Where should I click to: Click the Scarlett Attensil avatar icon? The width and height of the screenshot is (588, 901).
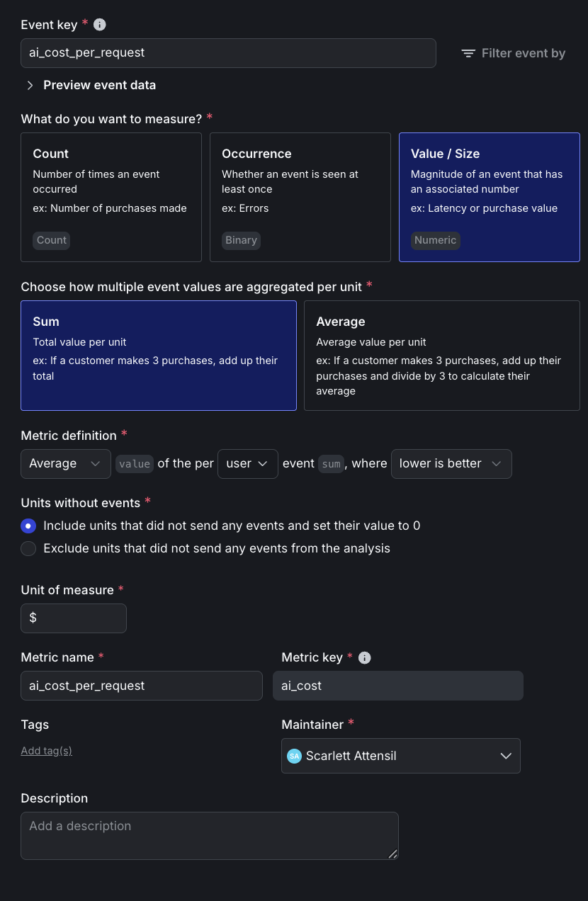tap(294, 756)
